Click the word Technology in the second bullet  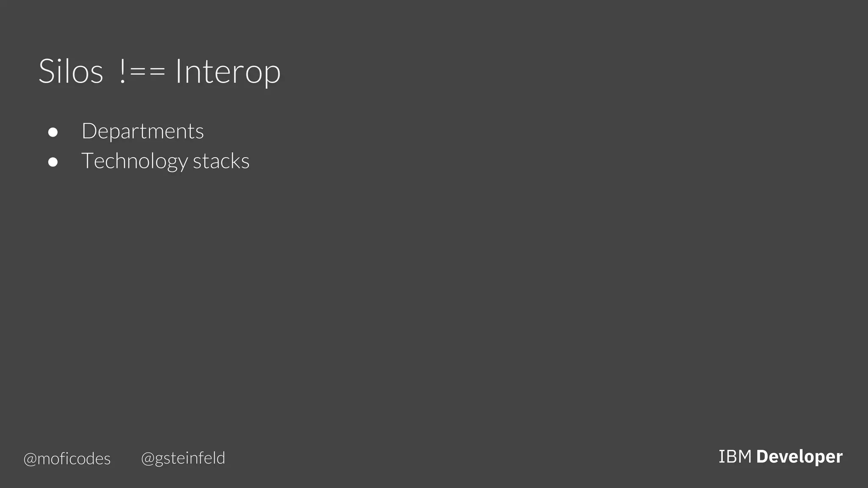point(135,162)
